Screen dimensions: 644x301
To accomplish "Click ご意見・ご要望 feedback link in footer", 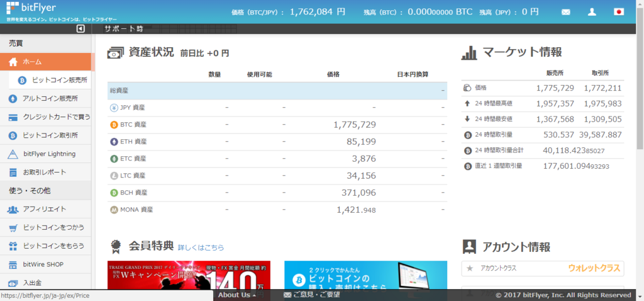I will (x=312, y=295).
